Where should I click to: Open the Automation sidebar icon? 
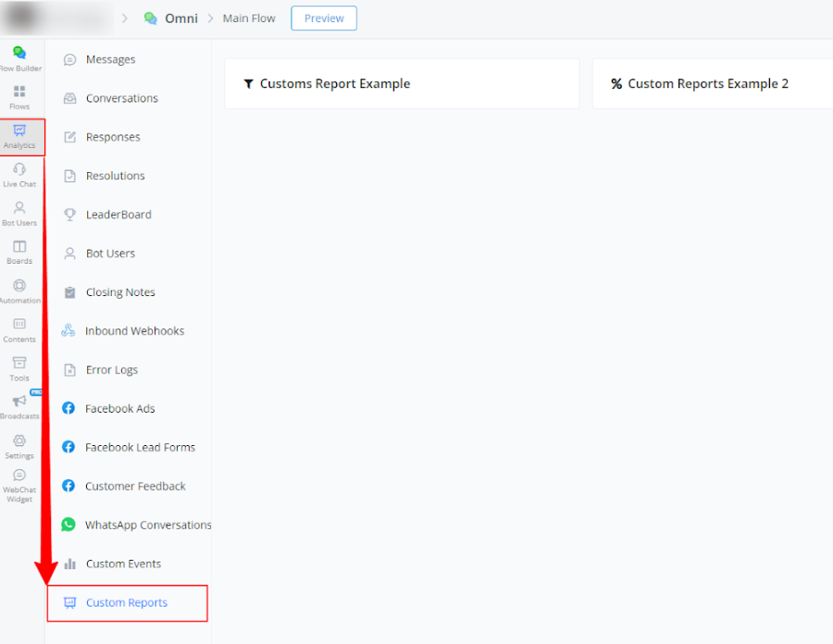[x=19, y=286]
